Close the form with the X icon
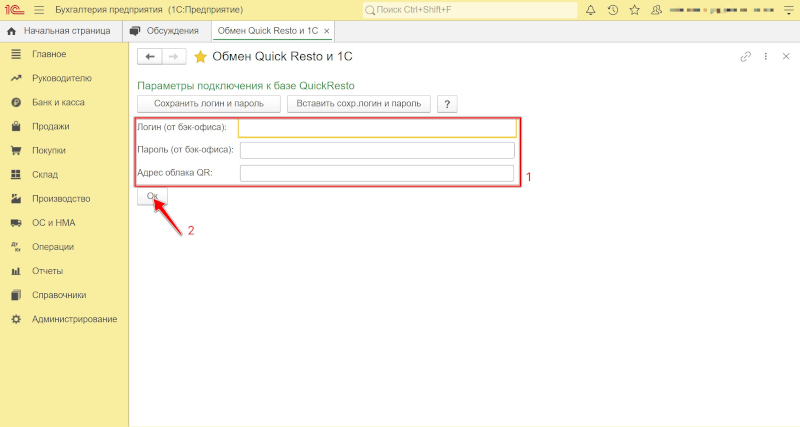This screenshot has height=427, width=800. click(786, 57)
